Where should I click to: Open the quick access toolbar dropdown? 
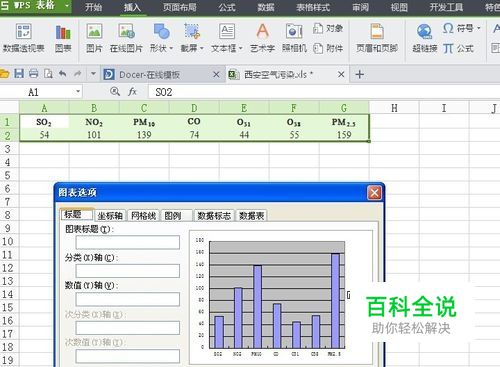(x=93, y=74)
